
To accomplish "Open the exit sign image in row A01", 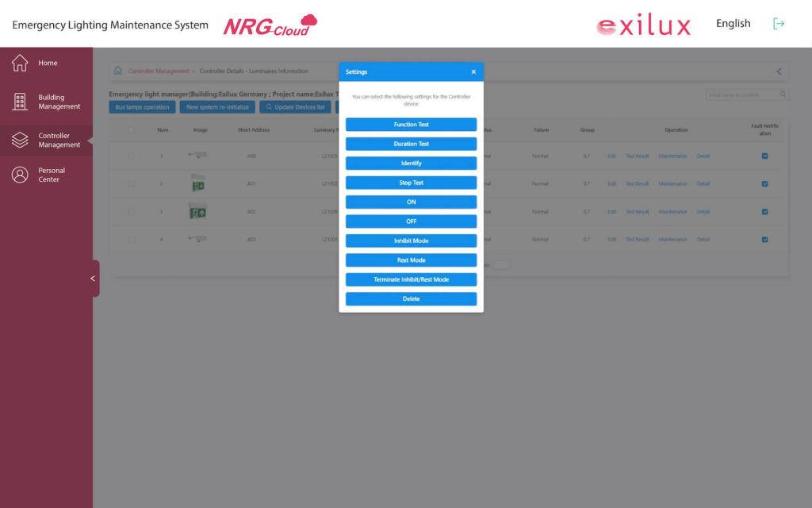I will (x=197, y=183).
